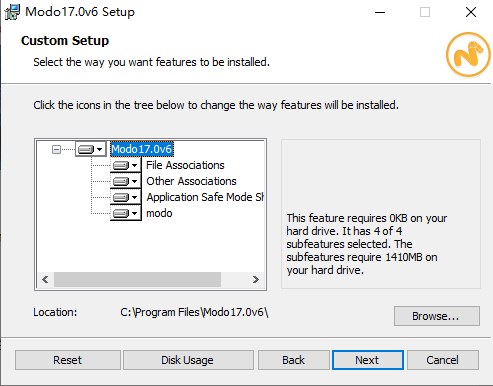This screenshot has height=386, width=493.
Task: Click the Modo logo in the header
Action: coord(468,54)
